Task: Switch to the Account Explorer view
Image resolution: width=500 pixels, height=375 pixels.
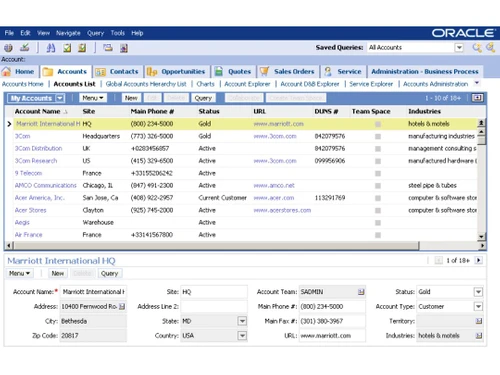Action: pyautogui.click(x=247, y=84)
